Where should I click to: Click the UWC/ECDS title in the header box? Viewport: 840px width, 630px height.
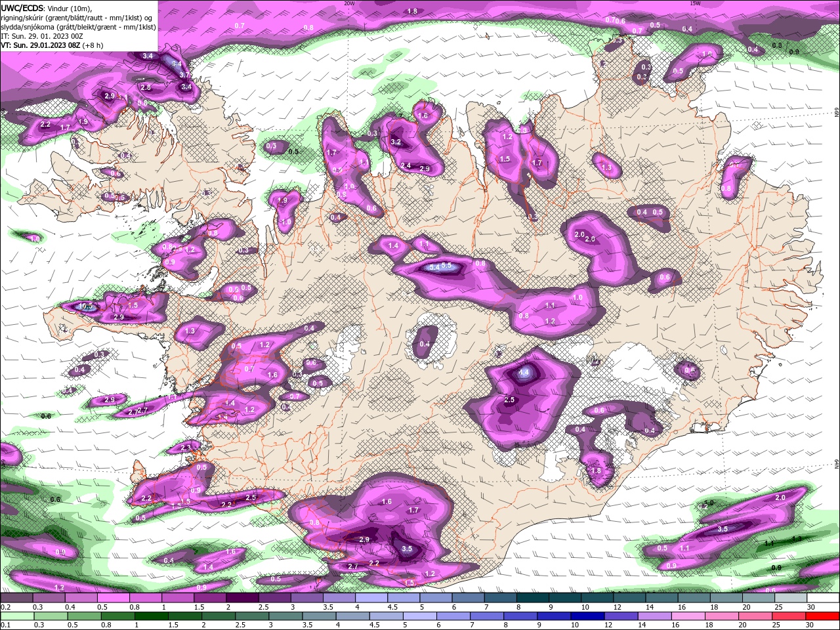(x=22, y=8)
